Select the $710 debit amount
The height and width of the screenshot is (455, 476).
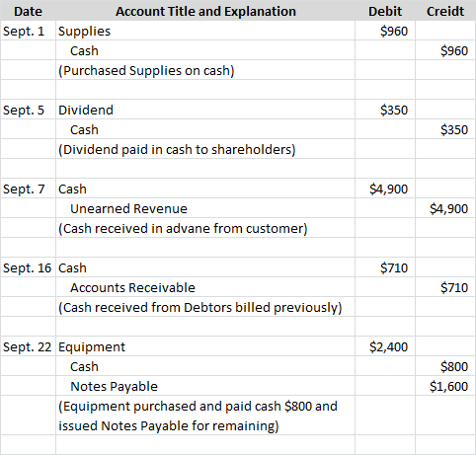pyautogui.click(x=394, y=267)
